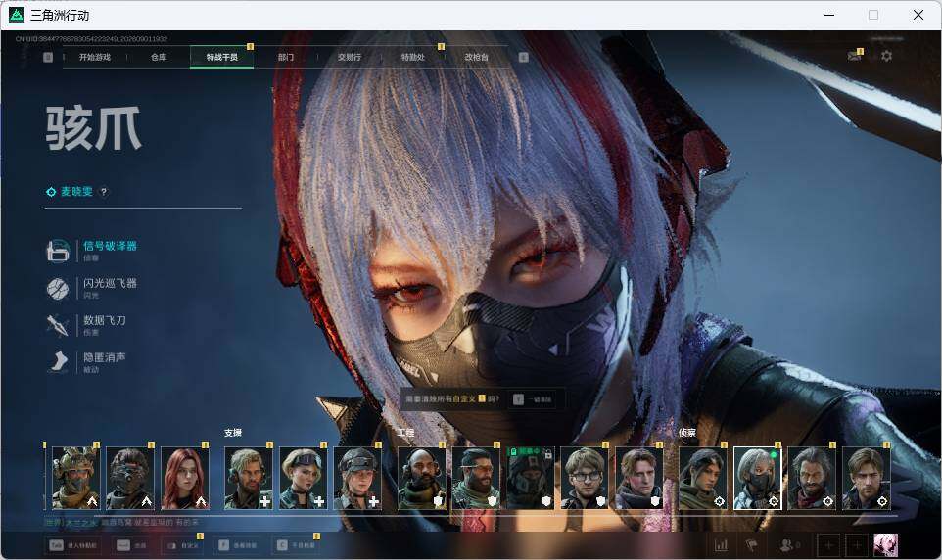Choose the support operator with goggles on head

point(303,478)
